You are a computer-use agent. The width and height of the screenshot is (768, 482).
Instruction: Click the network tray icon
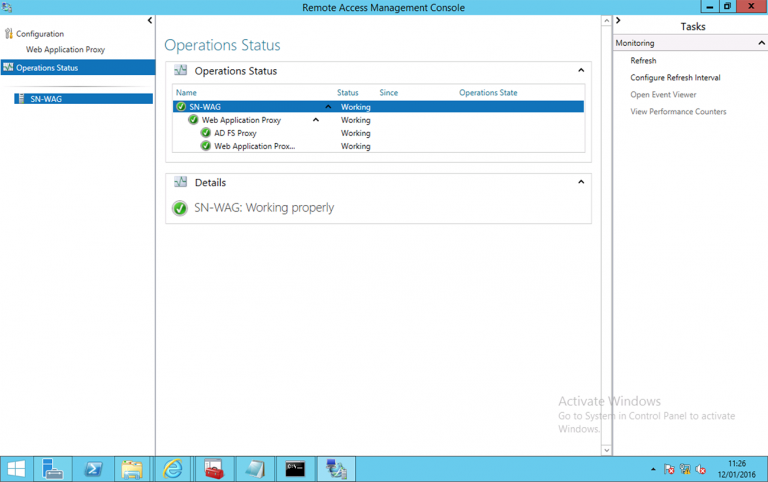coord(685,469)
